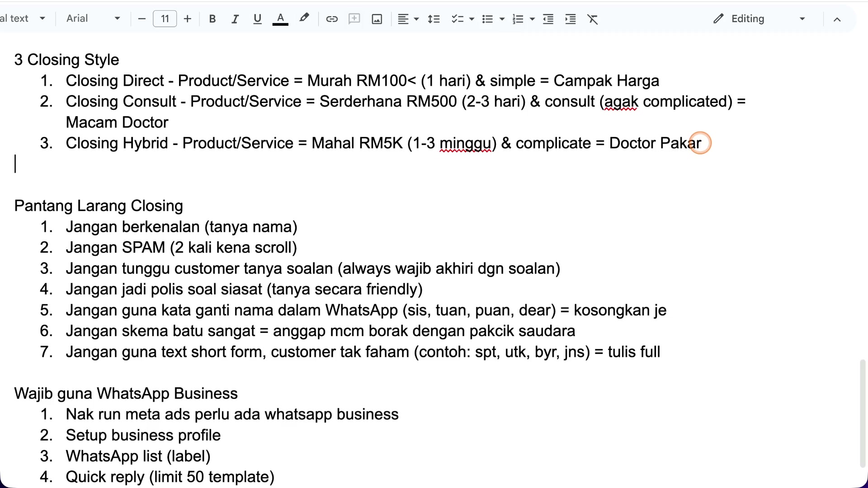
Task: Click the clear formatting icon
Action: [x=593, y=19]
